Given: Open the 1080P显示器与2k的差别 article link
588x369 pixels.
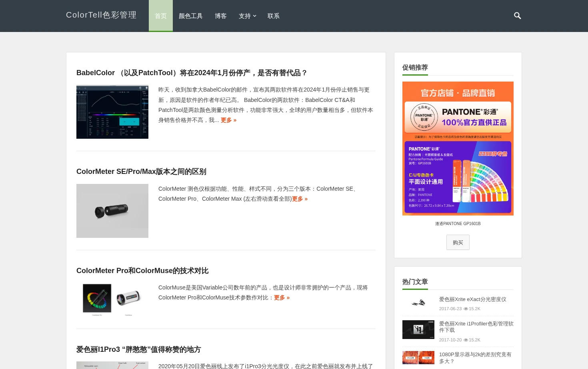Looking at the screenshot, I should click(x=475, y=358).
